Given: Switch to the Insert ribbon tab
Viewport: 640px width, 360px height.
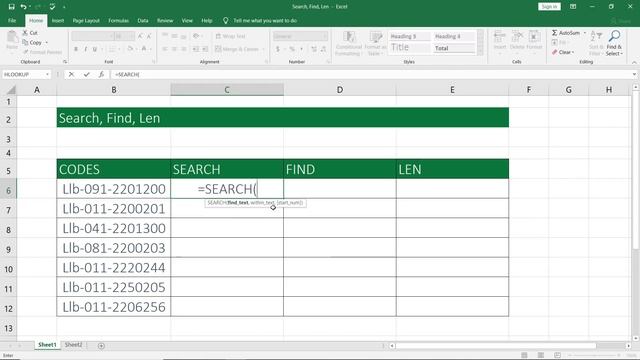Looking at the screenshot, I should click(x=58, y=20).
